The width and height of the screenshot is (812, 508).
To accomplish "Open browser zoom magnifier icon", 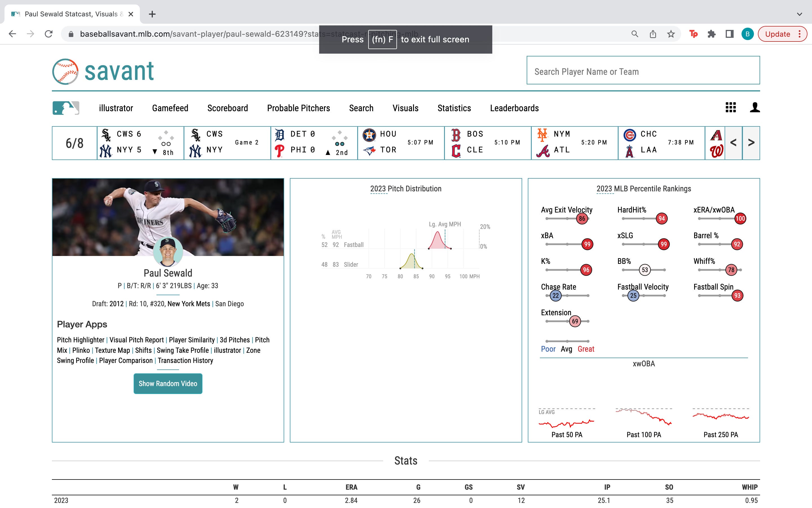I will click(x=634, y=34).
